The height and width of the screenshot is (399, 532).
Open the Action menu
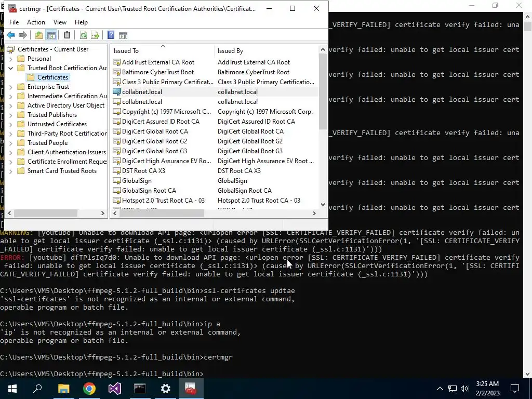(36, 22)
